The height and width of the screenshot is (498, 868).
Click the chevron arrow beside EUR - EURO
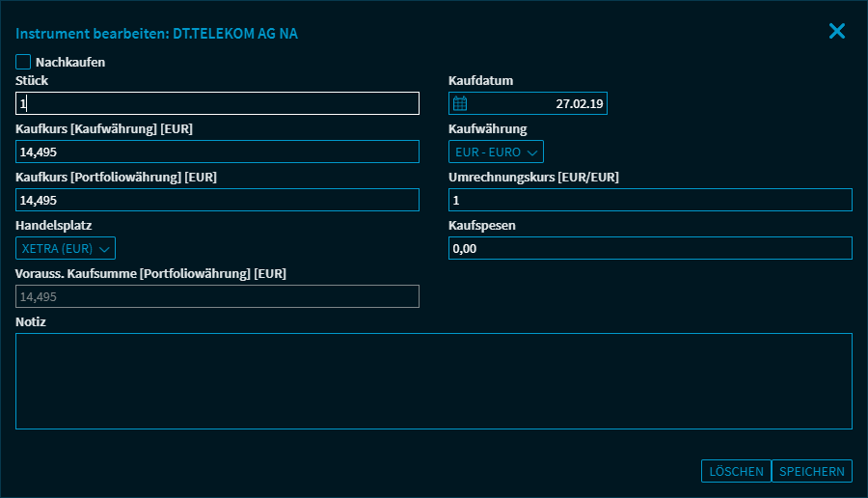coord(531,152)
